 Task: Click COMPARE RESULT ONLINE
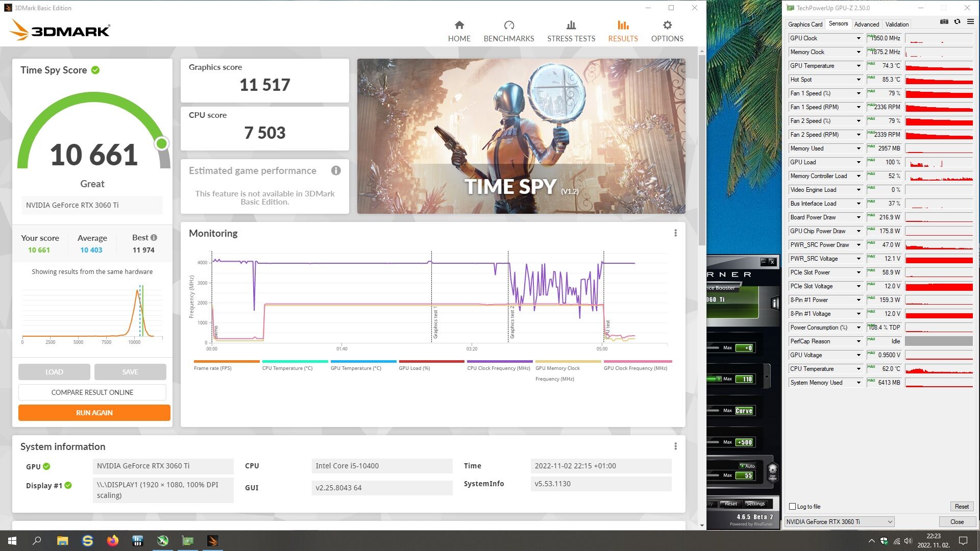(92, 392)
